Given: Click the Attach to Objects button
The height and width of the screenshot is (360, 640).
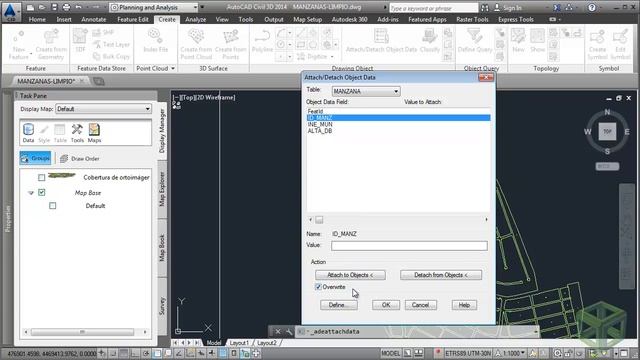Looking at the screenshot, I should [x=350, y=275].
